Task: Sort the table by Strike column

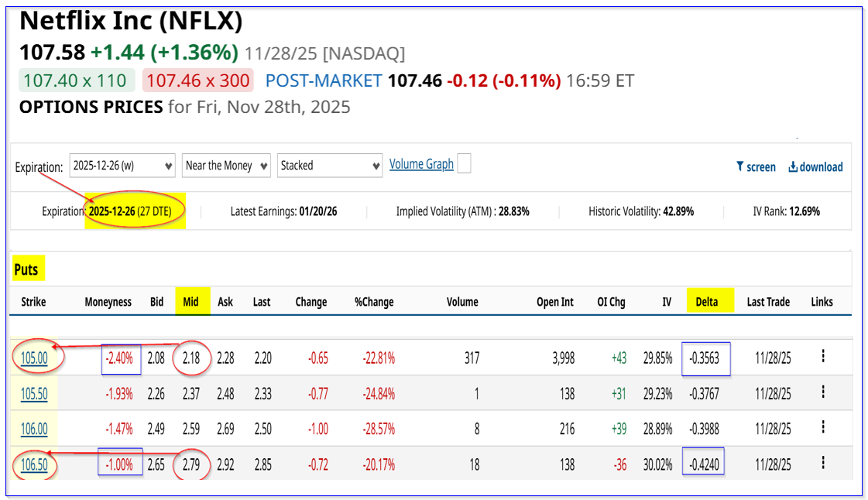Action: [x=33, y=302]
